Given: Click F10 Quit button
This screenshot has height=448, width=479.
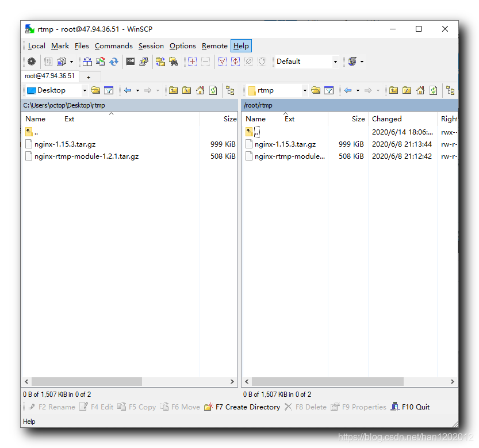Looking at the screenshot, I should click(x=410, y=407).
